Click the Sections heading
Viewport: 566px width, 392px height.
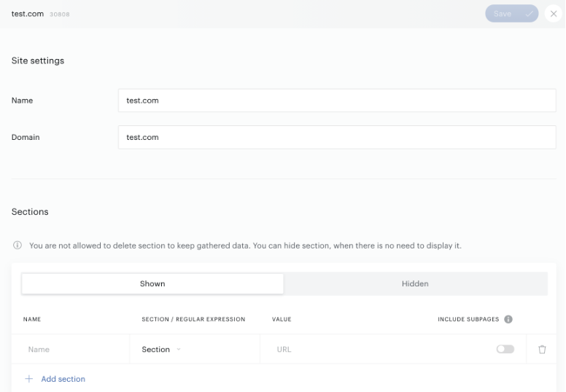pos(30,212)
